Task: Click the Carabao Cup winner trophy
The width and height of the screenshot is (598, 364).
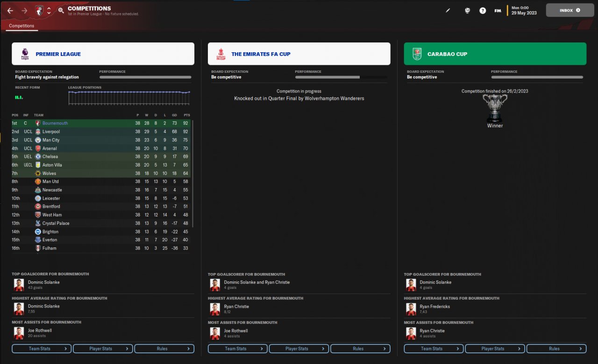Action: pyautogui.click(x=495, y=108)
